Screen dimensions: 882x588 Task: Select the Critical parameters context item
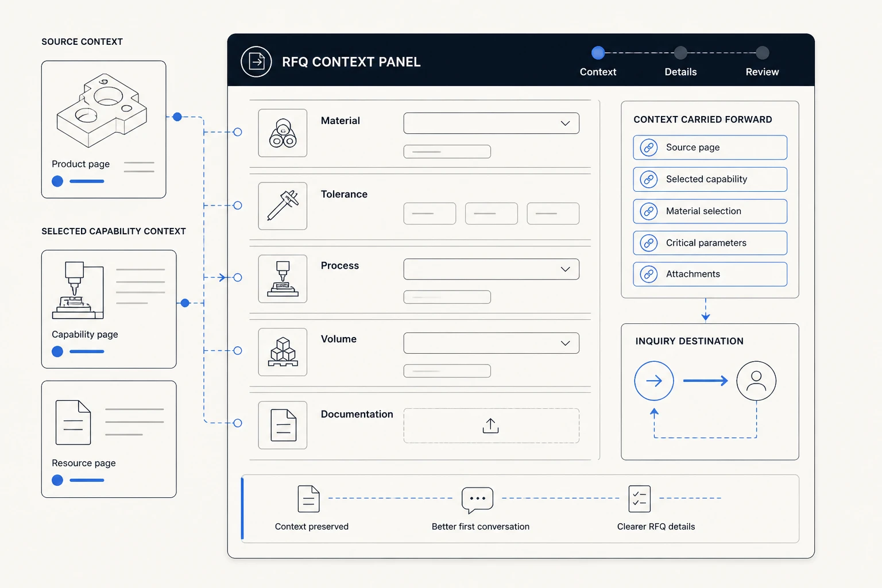[710, 243]
